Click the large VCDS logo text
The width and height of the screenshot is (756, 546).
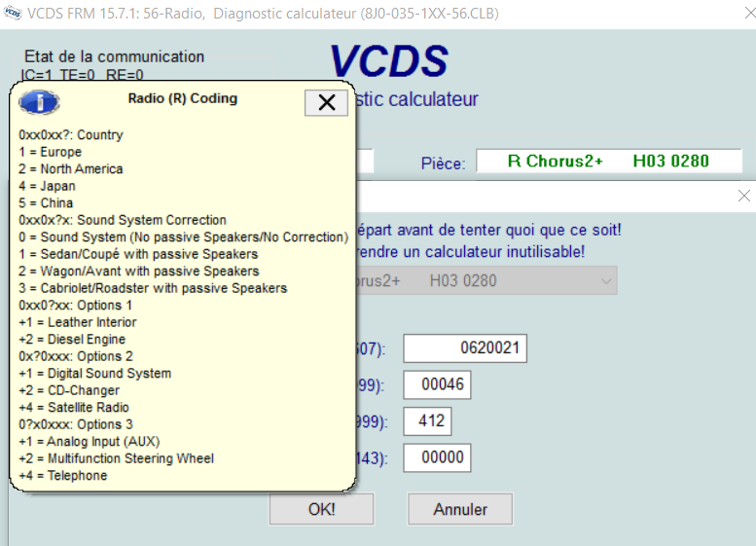tap(389, 60)
